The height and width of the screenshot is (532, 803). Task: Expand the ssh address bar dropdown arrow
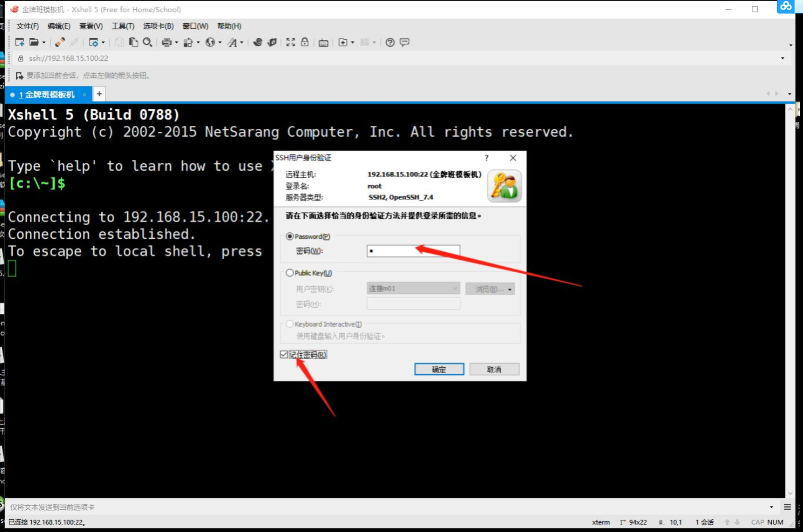coord(783,58)
